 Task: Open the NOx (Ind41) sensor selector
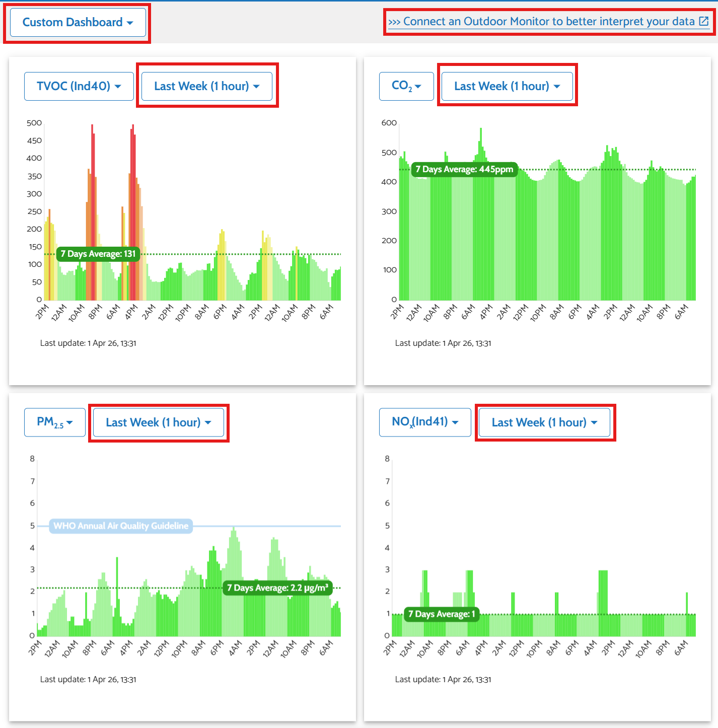click(424, 422)
